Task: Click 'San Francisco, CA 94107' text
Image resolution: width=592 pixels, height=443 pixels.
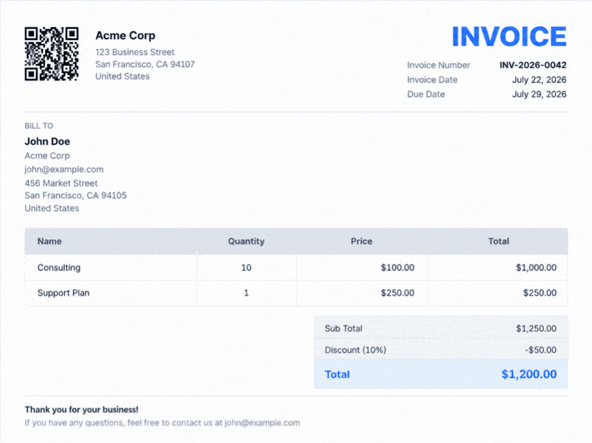Action: click(x=145, y=64)
